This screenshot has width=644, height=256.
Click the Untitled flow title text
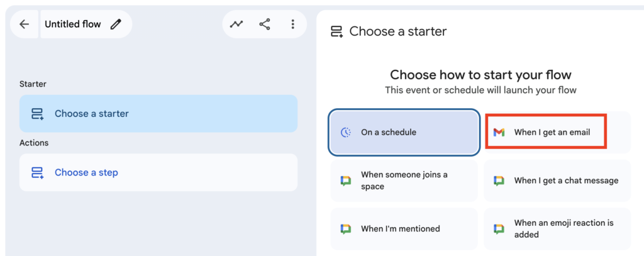(x=72, y=25)
